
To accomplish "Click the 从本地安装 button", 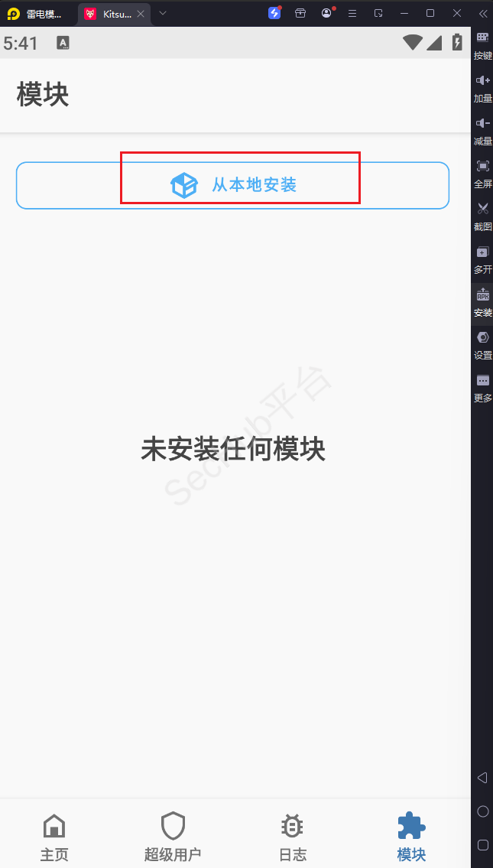I will 232,185.
